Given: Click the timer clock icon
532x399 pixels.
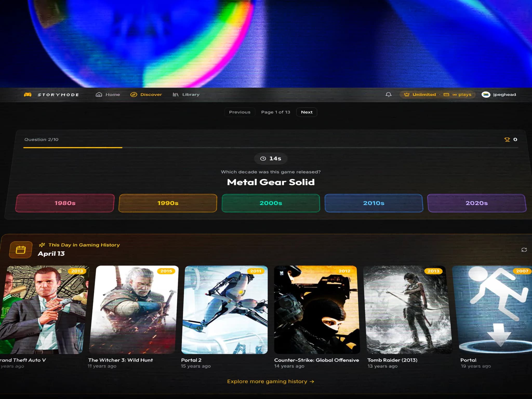Looking at the screenshot, I should click(263, 158).
